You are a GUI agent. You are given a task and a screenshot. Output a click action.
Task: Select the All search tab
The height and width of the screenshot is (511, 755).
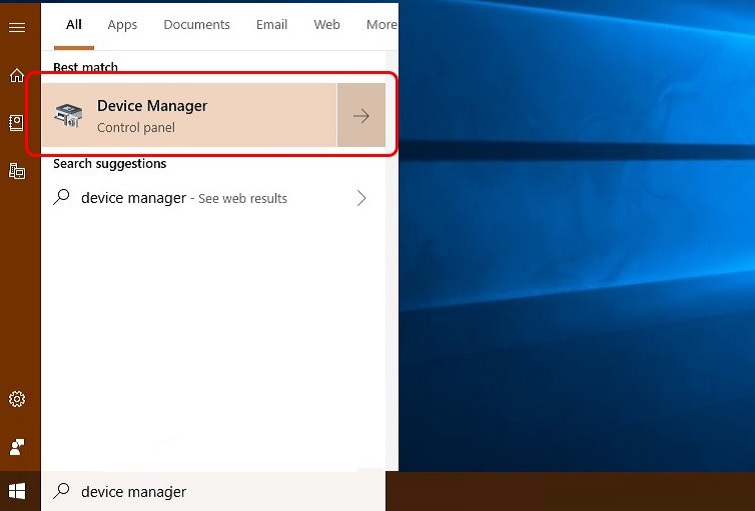tap(74, 25)
